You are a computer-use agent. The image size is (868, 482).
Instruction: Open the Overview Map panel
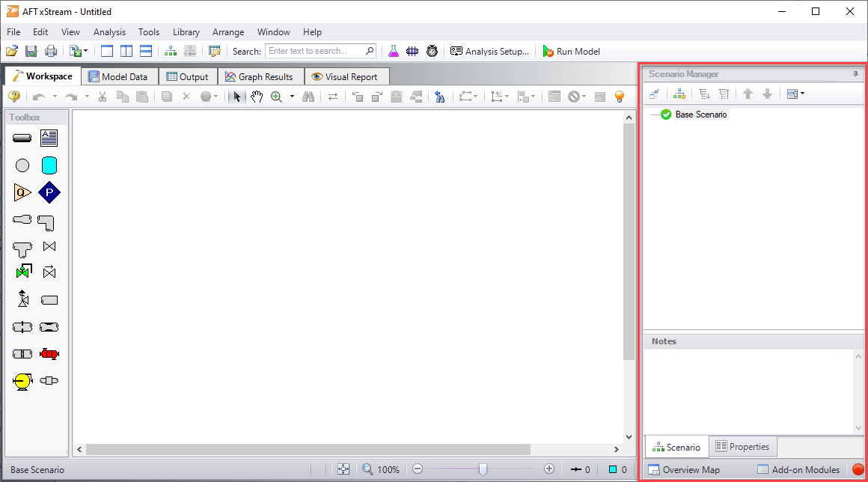(684, 470)
